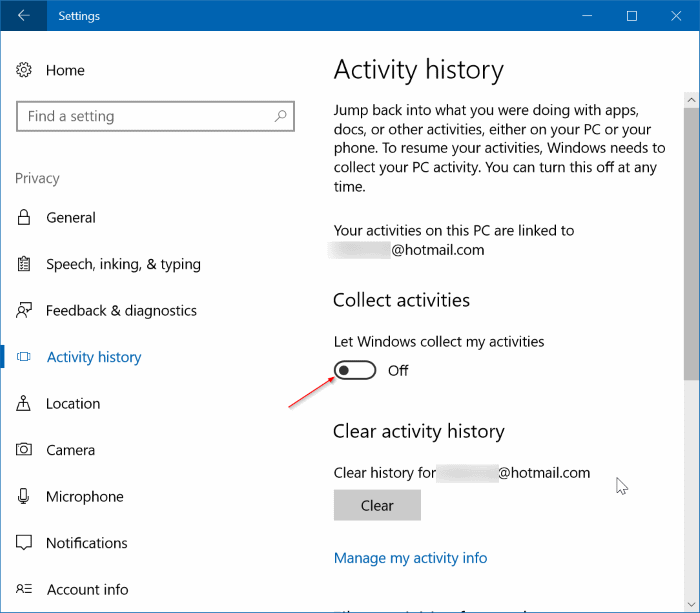
Task: Click the Collect activities heading
Action: point(401,300)
